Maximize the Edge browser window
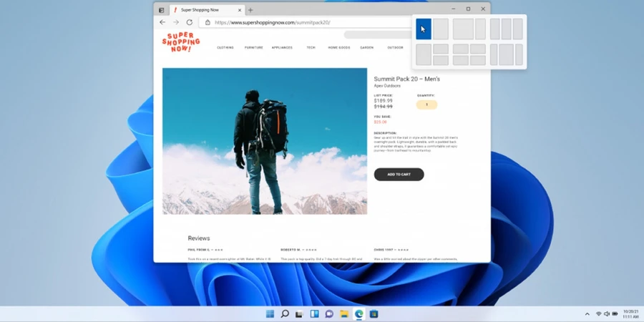This screenshot has width=644, height=322. (468, 9)
